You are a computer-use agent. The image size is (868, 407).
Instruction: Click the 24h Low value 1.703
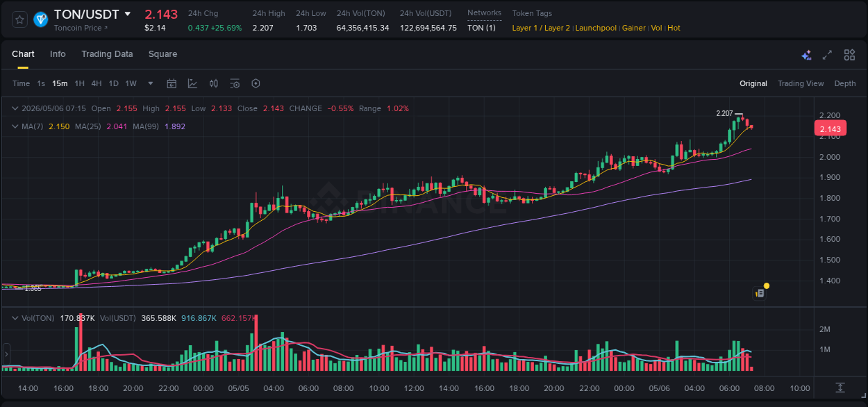coord(306,28)
